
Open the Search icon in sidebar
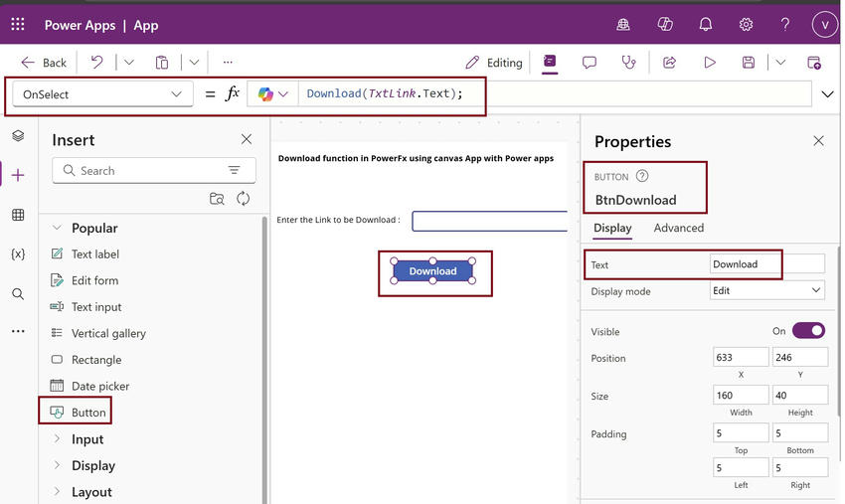click(18, 294)
